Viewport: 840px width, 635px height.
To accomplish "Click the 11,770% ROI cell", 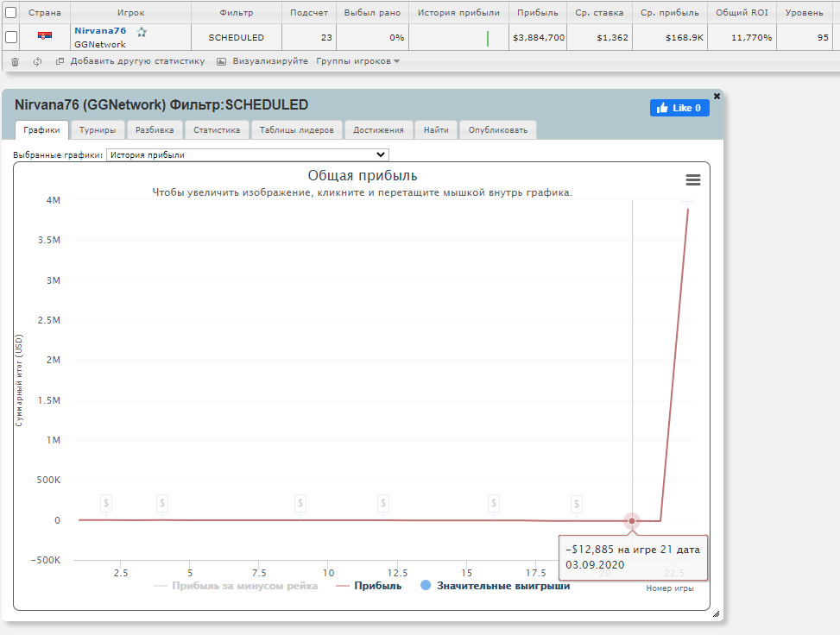I will 742,37.
